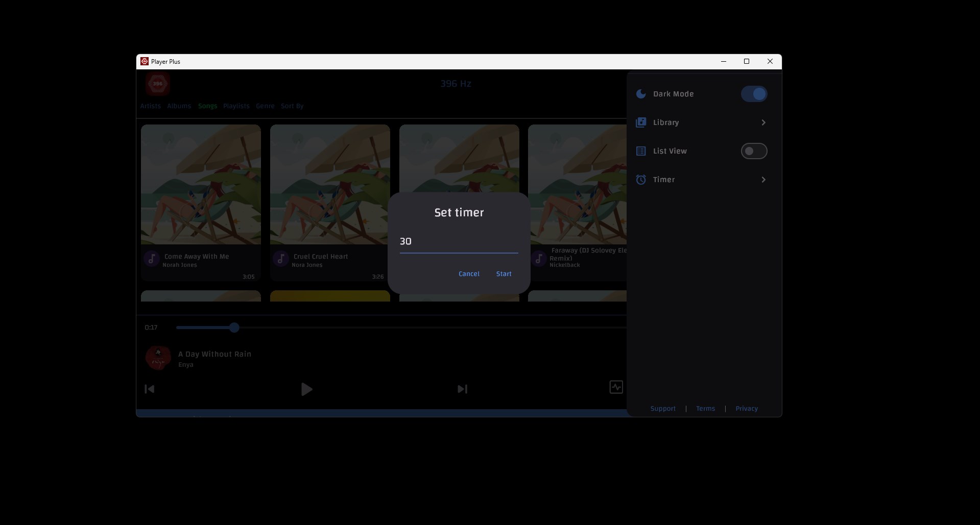The height and width of the screenshot is (525, 980).
Task: Click the 3:05 duration text
Action: click(x=249, y=277)
